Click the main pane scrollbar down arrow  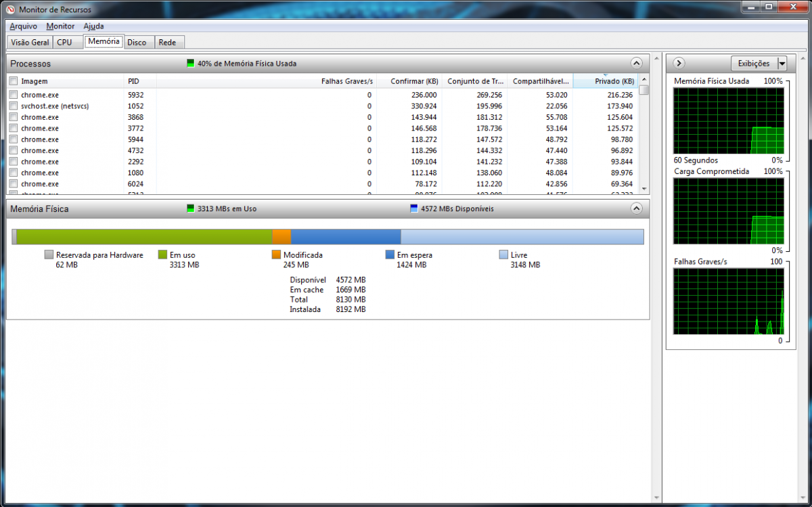(656, 498)
